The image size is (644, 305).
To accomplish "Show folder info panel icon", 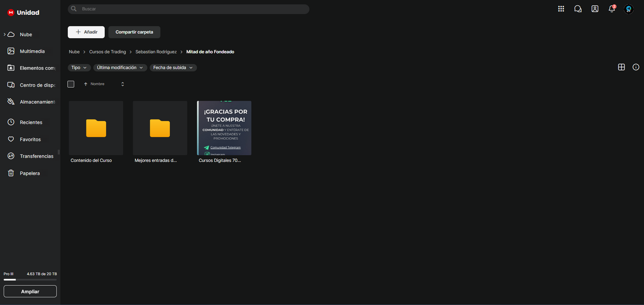I will click(x=636, y=67).
